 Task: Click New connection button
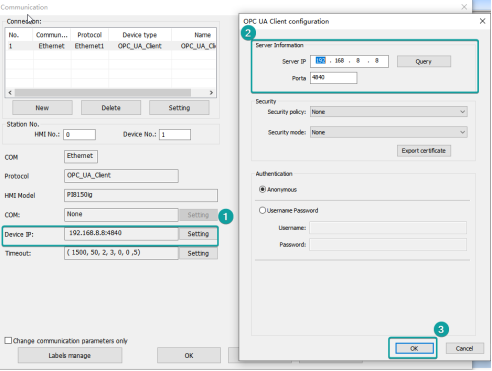click(x=42, y=108)
